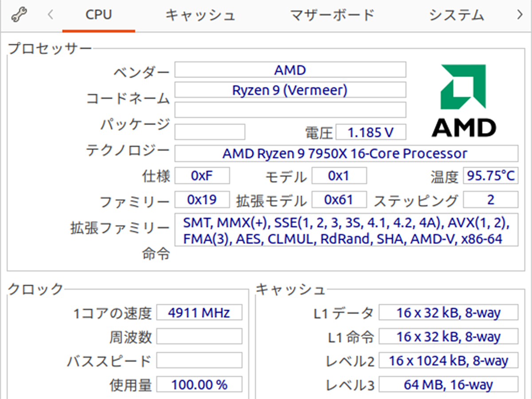Click the クロック group heading
The image size is (532, 399).
36,289
